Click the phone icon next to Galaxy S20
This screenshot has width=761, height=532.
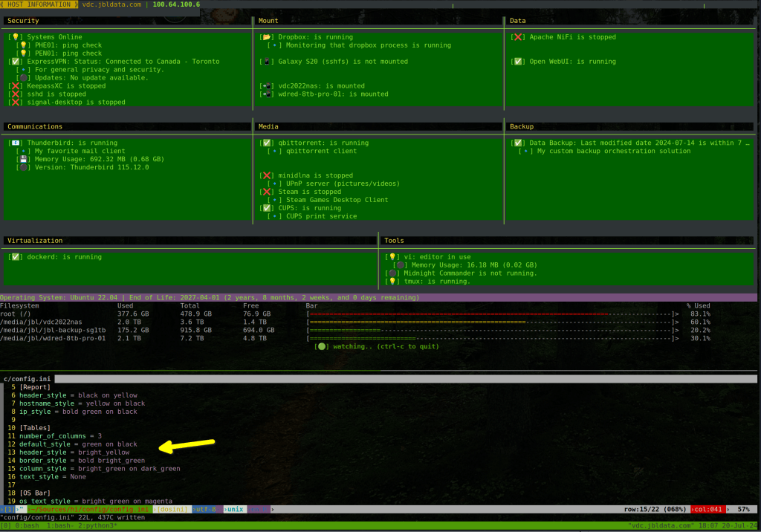point(266,62)
